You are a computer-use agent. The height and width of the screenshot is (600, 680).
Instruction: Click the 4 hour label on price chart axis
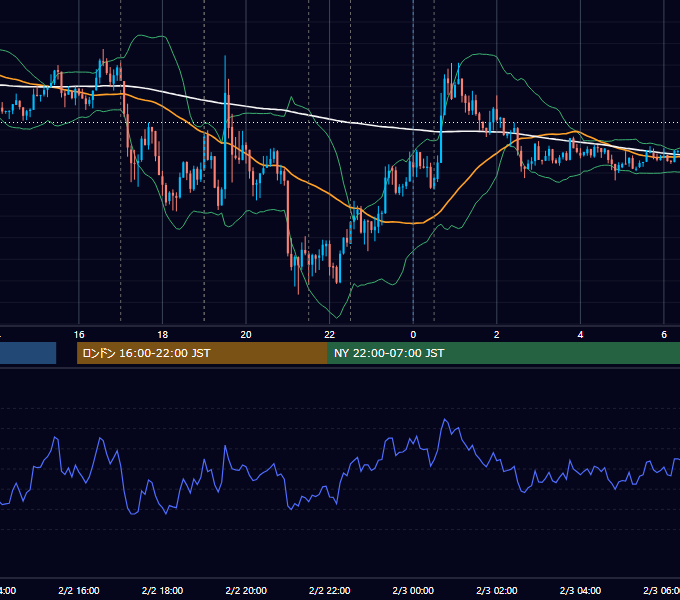coord(580,335)
